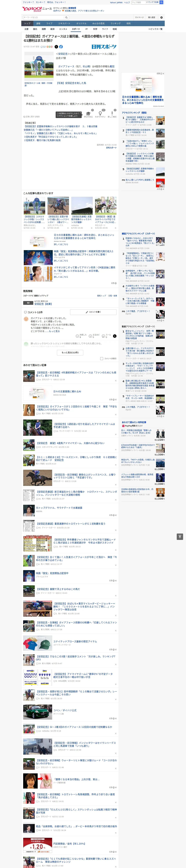This screenshot has height=868, width=186.
Task: Open the 有料 navigation tab
Action: (128, 24)
